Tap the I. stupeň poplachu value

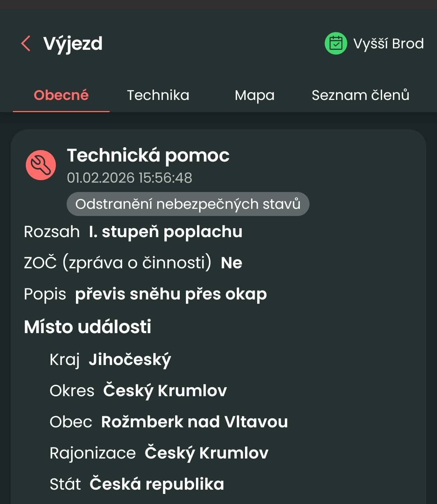pos(165,232)
